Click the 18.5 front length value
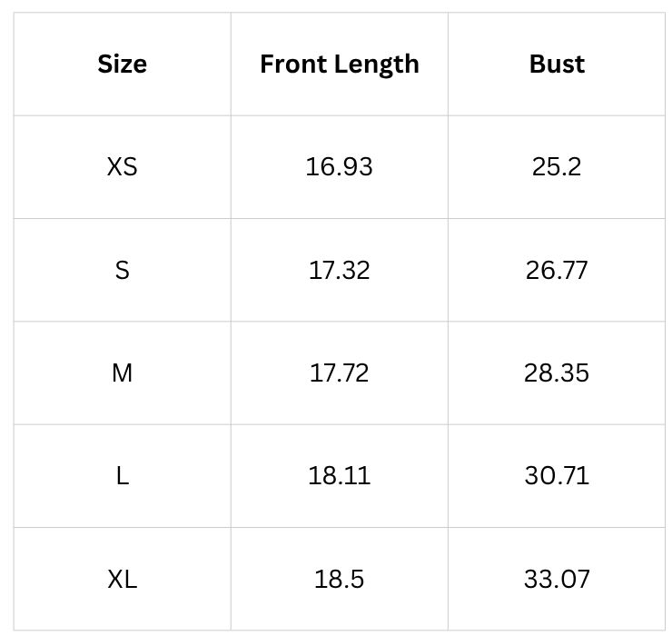This screenshot has width=672, height=636. tap(339, 580)
